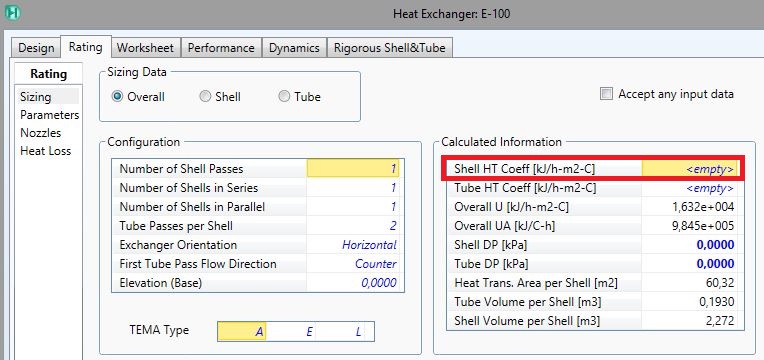Edit the Tube DP value 0,0000
This screenshot has height=360, width=764.
pos(689,264)
